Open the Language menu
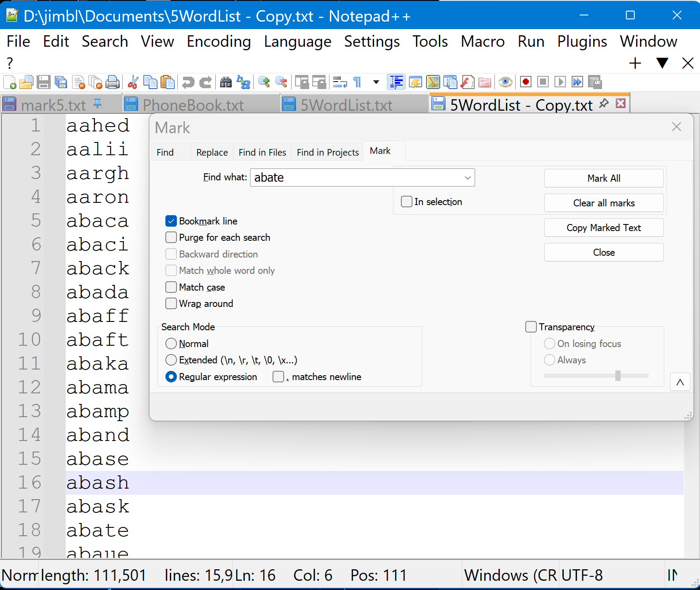The image size is (700, 590). pyautogui.click(x=298, y=41)
